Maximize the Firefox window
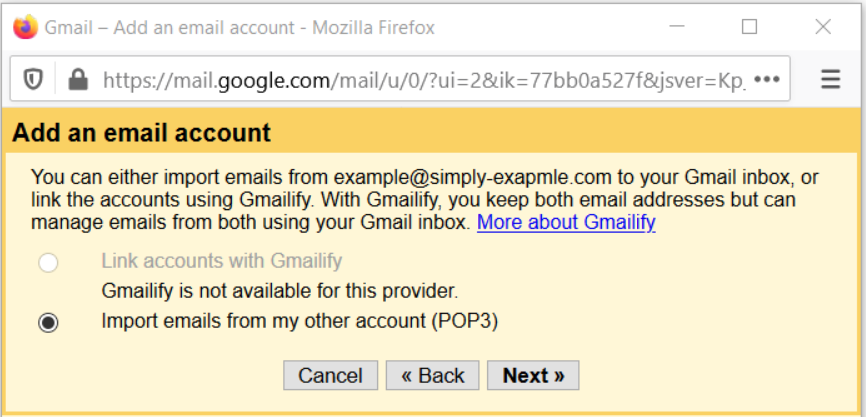Viewport: 866px width, 417px height. click(749, 27)
